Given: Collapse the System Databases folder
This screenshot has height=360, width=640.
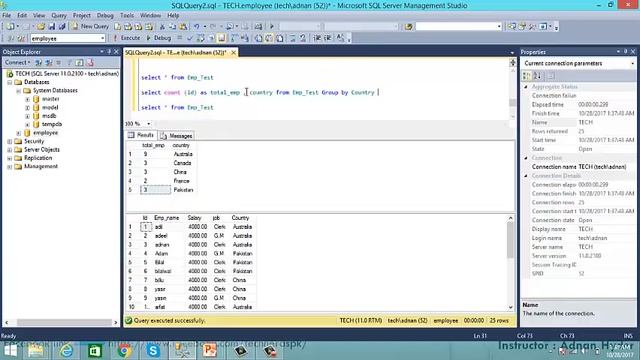Looking at the screenshot, I should point(18,91).
